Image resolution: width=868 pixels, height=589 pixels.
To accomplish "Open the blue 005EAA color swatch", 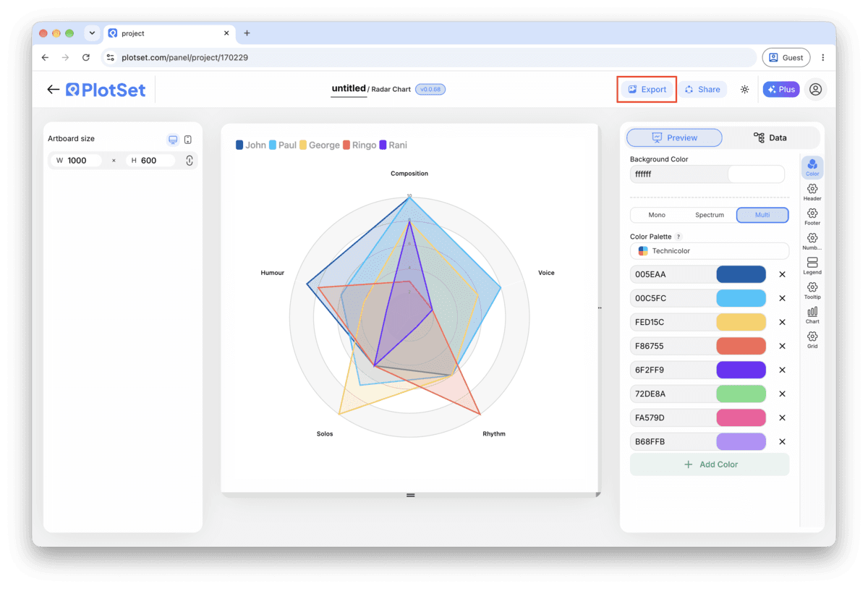I will pos(741,274).
